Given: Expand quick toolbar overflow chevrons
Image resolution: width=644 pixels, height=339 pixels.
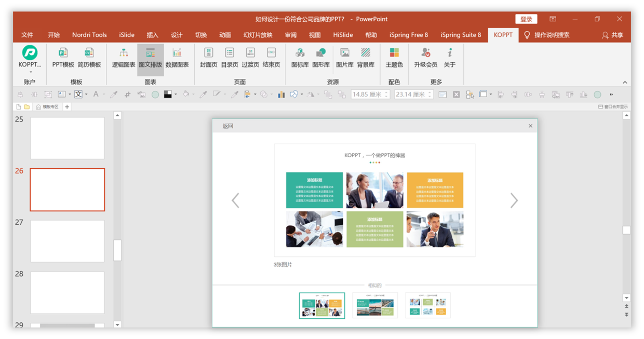Looking at the screenshot, I should (x=611, y=94).
